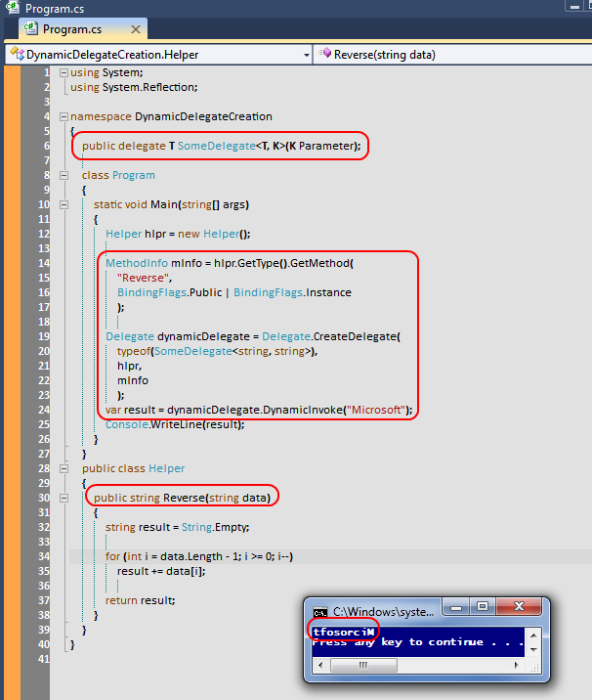Screen dimensions: 592x700
Task: Open the Reverse(string data) member dropdown
Action: 583,54
